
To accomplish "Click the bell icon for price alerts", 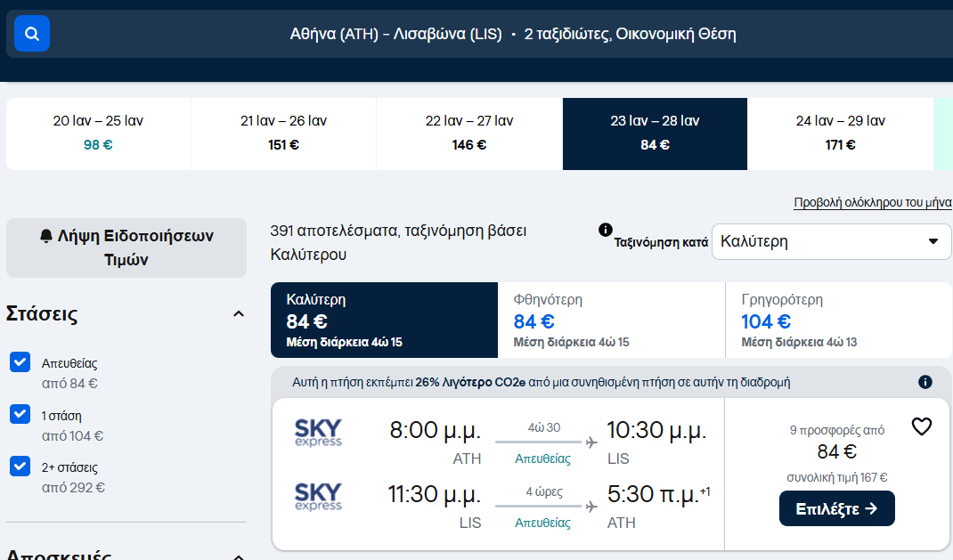I will pos(46,236).
